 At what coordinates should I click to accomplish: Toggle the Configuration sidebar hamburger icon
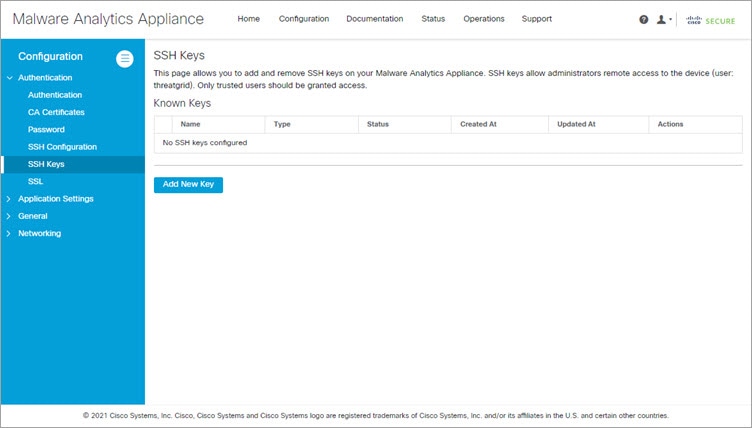pos(125,59)
